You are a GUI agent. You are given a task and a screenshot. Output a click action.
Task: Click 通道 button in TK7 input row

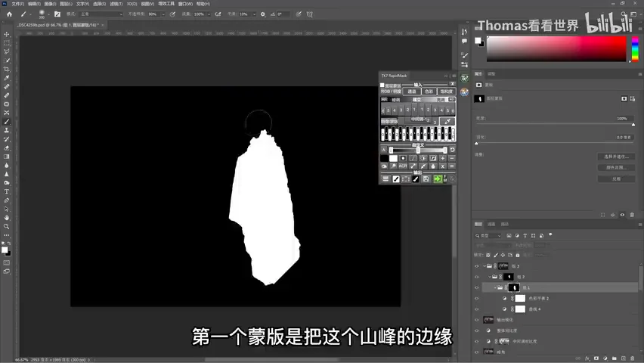412,92
